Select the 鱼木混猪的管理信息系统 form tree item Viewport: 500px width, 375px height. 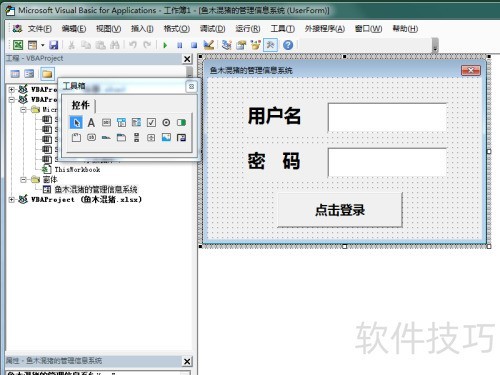(x=96, y=190)
